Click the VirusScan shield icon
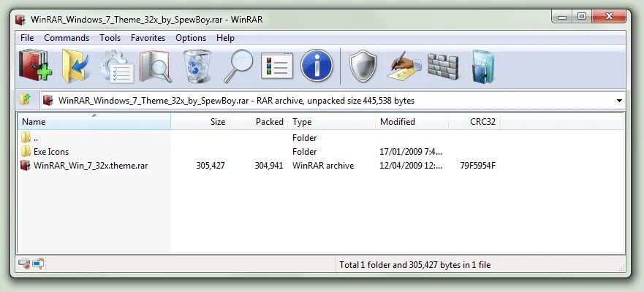 point(363,66)
